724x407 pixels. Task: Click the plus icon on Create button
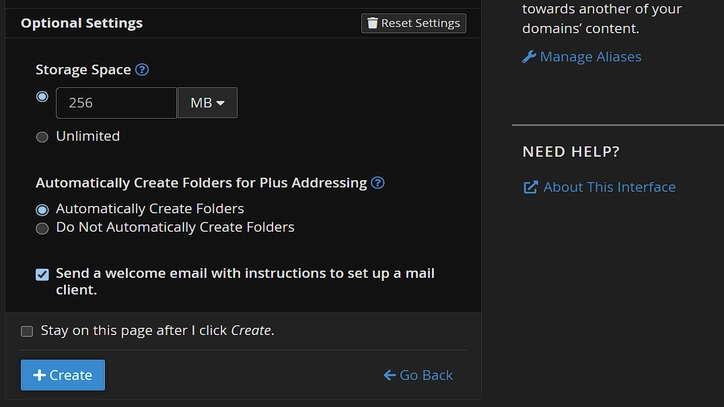pos(39,375)
